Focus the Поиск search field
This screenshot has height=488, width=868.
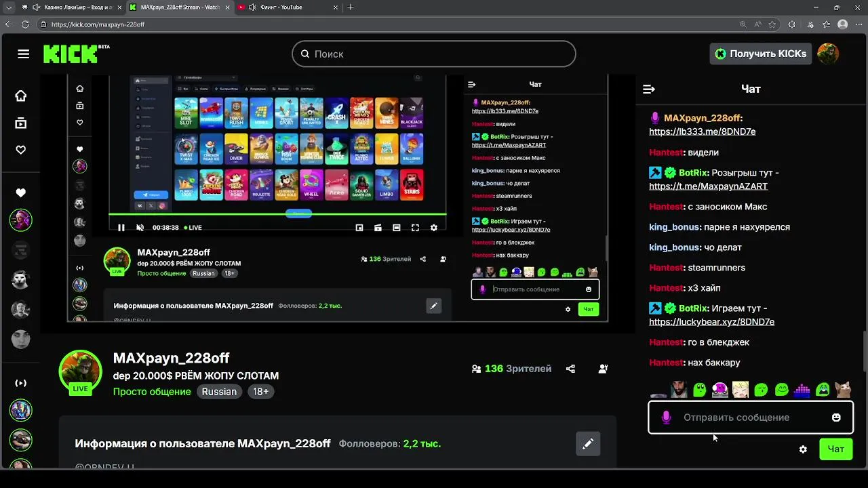pos(434,54)
